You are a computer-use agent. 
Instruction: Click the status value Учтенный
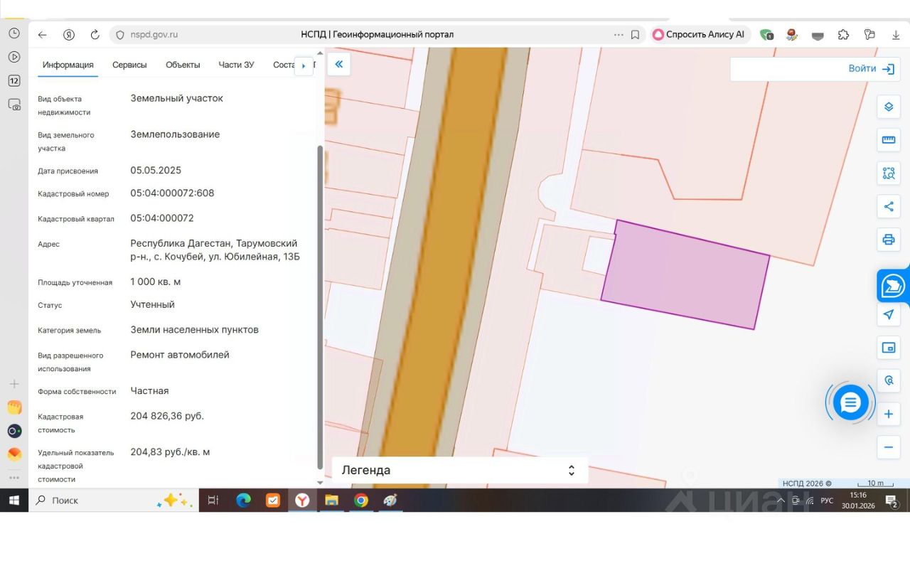coord(152,304)
